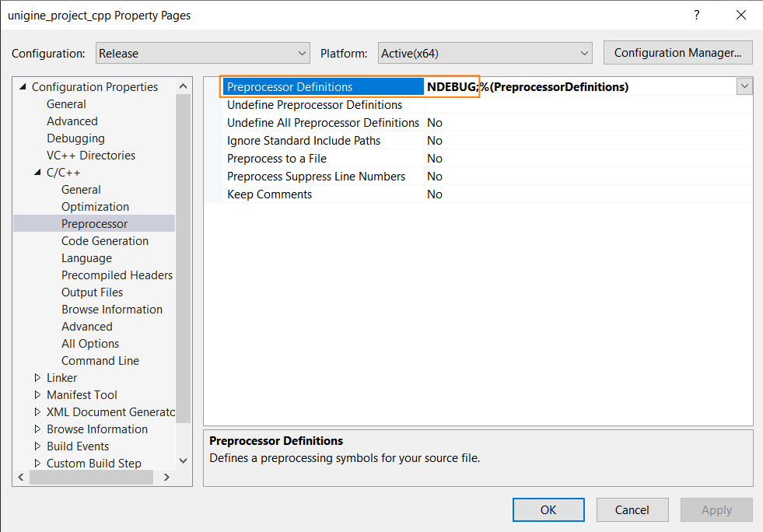Viewport: 763px width, 532px height.
Task: Confirm changes with the OK button
Action: [x=548, y=509]
